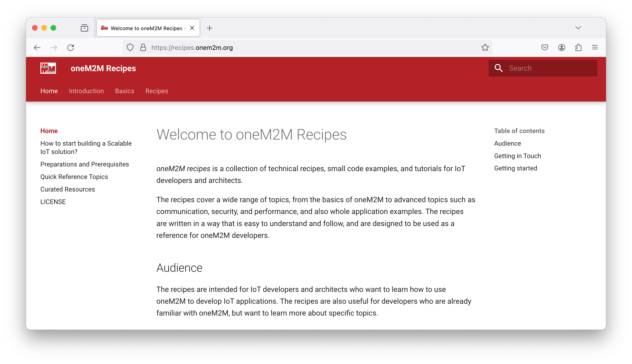The width and height of the screenshot is (632, 364).
Task: Focus the site Search field
Action: coord(543,68)
